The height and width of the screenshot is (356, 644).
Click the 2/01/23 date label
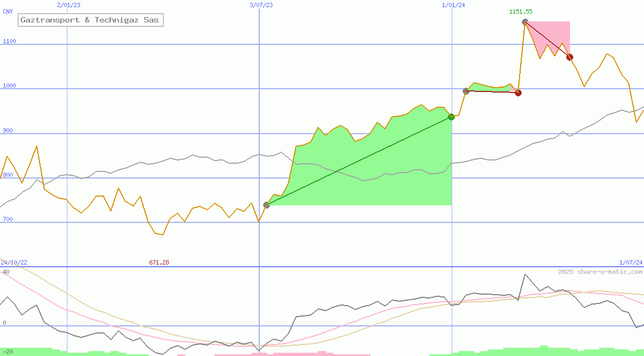click(69, 5)
